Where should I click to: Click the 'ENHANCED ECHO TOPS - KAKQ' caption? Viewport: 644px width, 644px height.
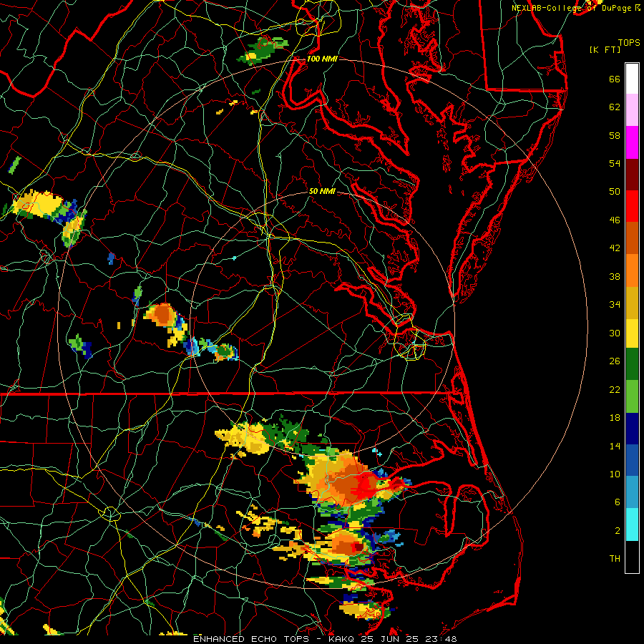click(x=275, y=639)
